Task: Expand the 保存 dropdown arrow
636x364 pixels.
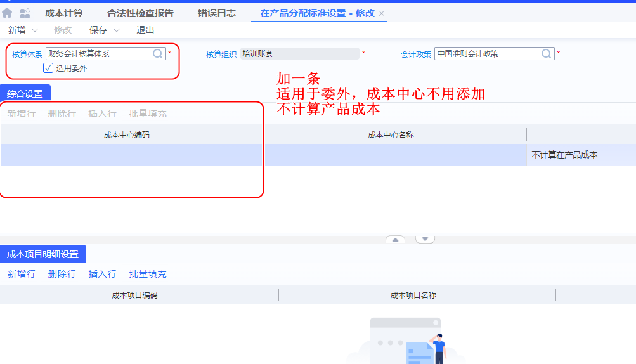Action: click(x=117, y=30)
